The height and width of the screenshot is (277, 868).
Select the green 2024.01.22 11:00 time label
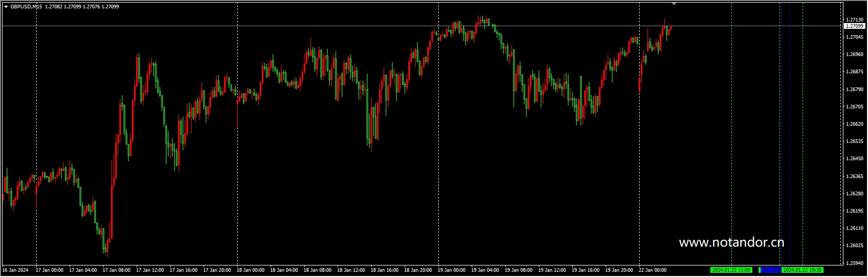click(x=731, y=270)
